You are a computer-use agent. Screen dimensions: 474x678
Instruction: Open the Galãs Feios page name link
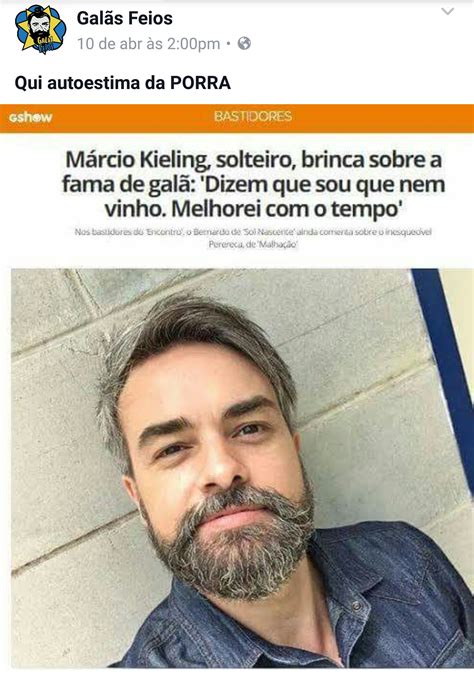tap(125, 18)
